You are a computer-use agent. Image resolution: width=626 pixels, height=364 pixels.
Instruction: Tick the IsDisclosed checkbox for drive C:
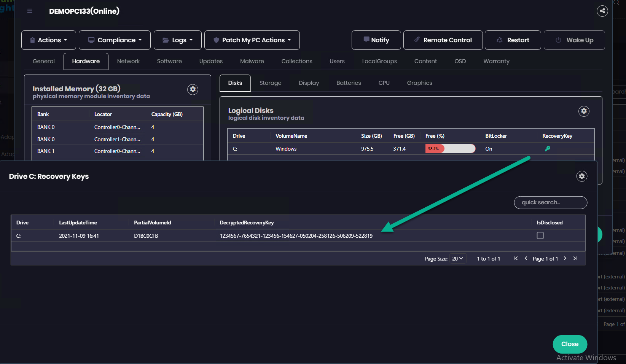tap(540, 235)
